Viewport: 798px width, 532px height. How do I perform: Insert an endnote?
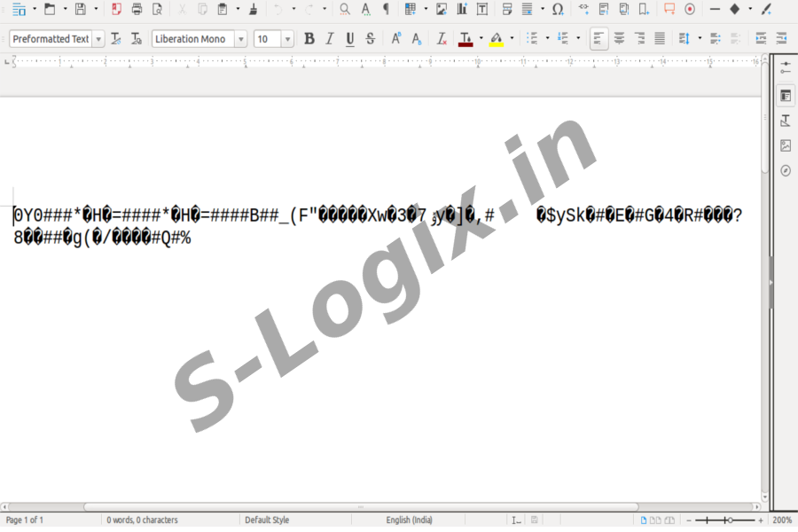(x=624, y=9)
